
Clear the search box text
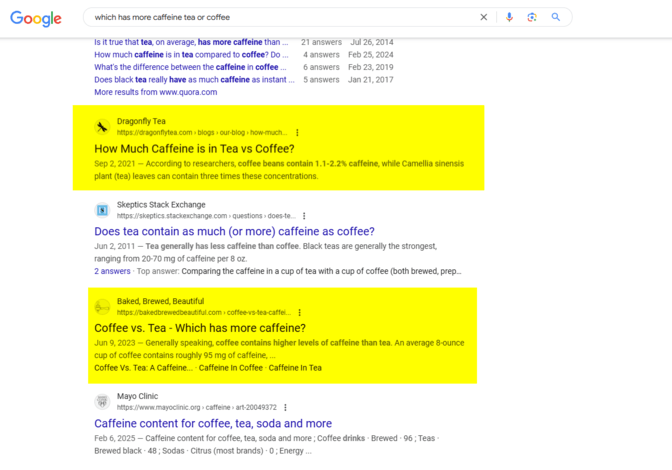tap(484, 17)
